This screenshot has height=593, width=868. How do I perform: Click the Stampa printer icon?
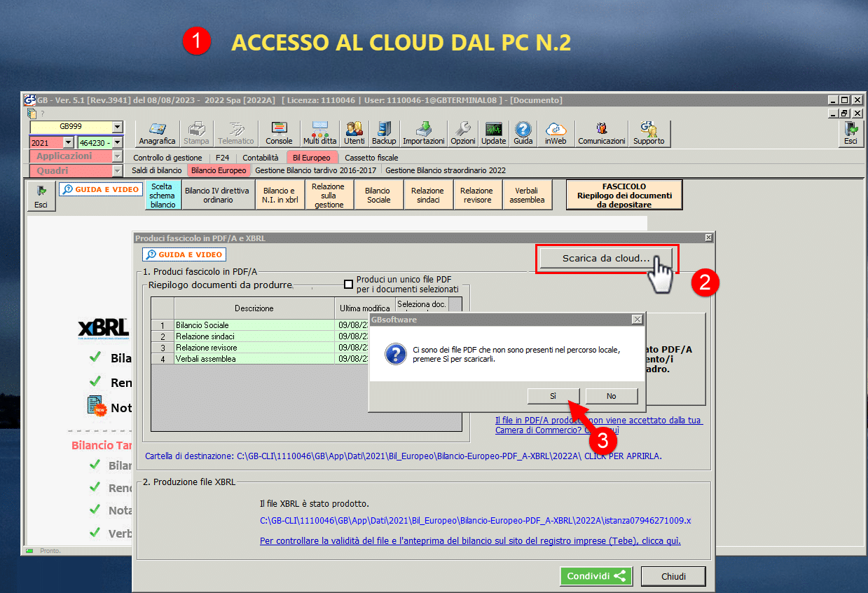196,133
